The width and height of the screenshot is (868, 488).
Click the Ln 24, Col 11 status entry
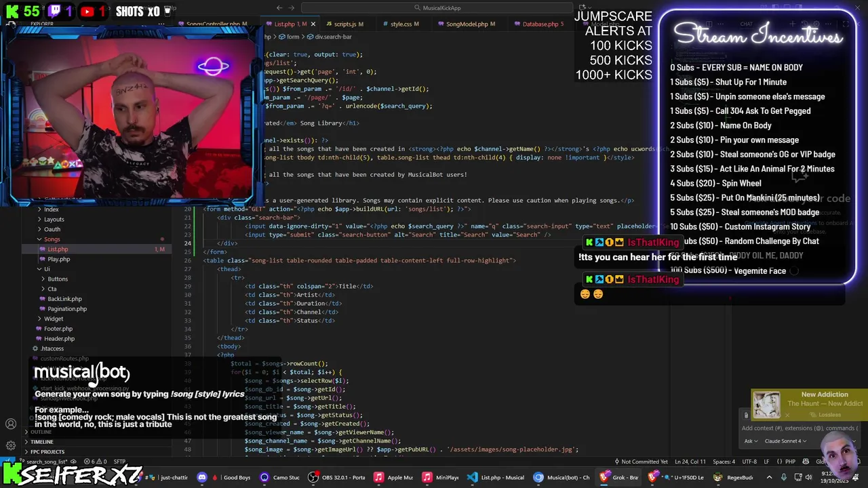point(690,462)
